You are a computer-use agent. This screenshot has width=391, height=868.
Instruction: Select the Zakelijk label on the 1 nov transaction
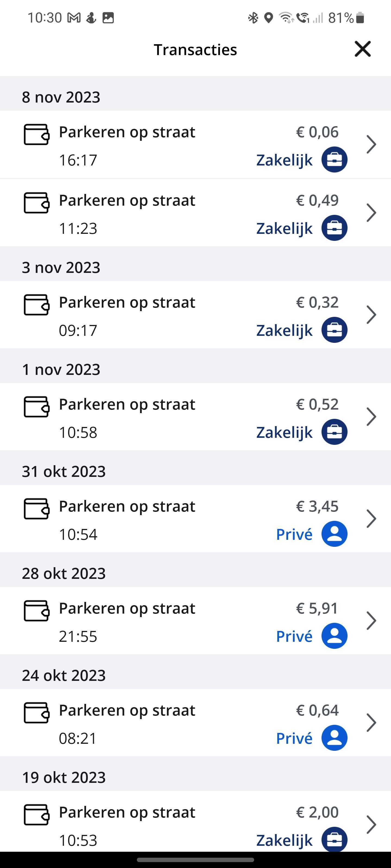[x=284, y=432]
